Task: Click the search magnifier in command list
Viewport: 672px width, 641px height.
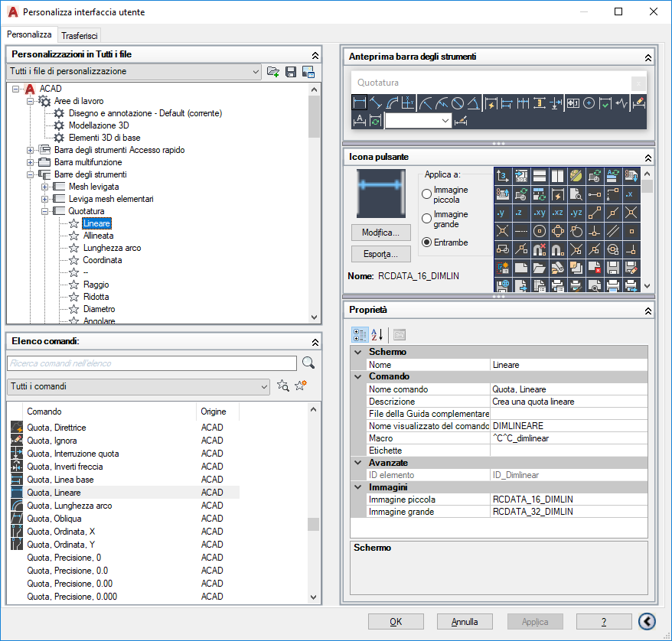Action: pos(308,363)
